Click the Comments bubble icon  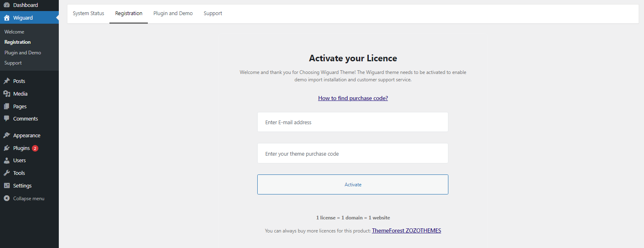[7, 118]
